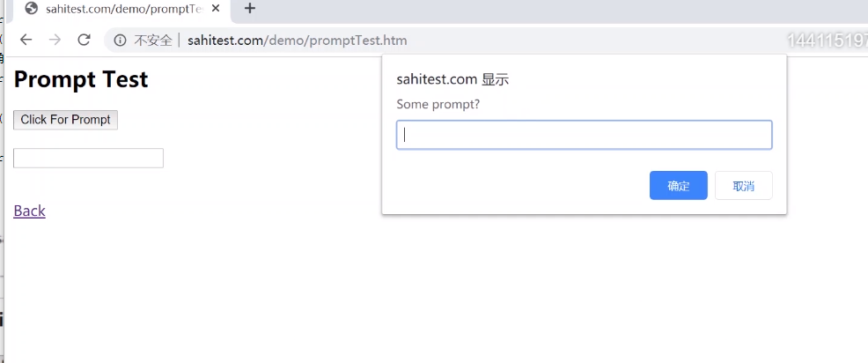The height and width of the screenshot is (363, 868).
Task: Select the sahitest.com/demo/promptTest tab title
Action: point(124,9)
